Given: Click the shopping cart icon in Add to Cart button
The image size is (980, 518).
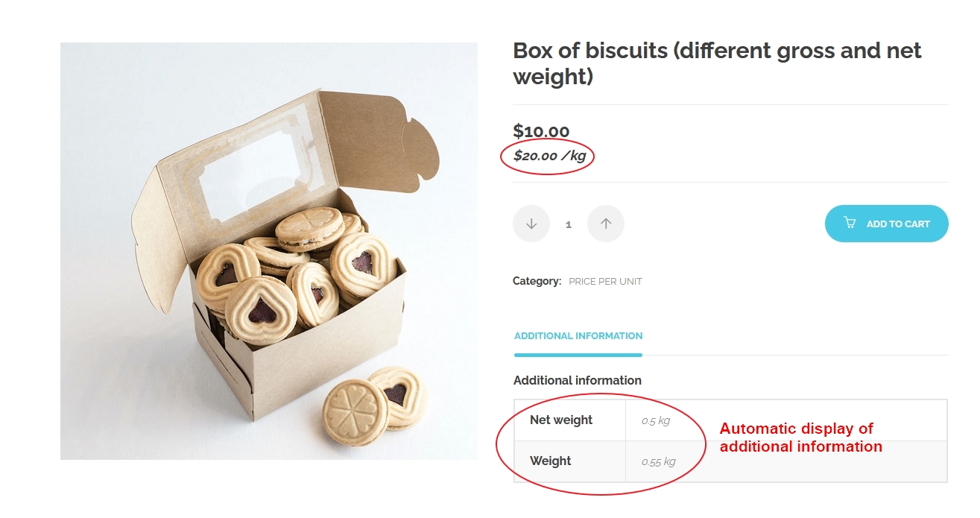Looking at the screenshot, I should click(x=850, y=223).
